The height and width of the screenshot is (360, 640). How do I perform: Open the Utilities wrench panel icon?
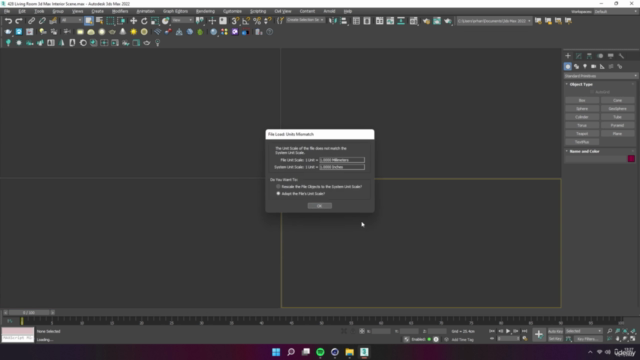pyautogui.click(x=621, y=56)
